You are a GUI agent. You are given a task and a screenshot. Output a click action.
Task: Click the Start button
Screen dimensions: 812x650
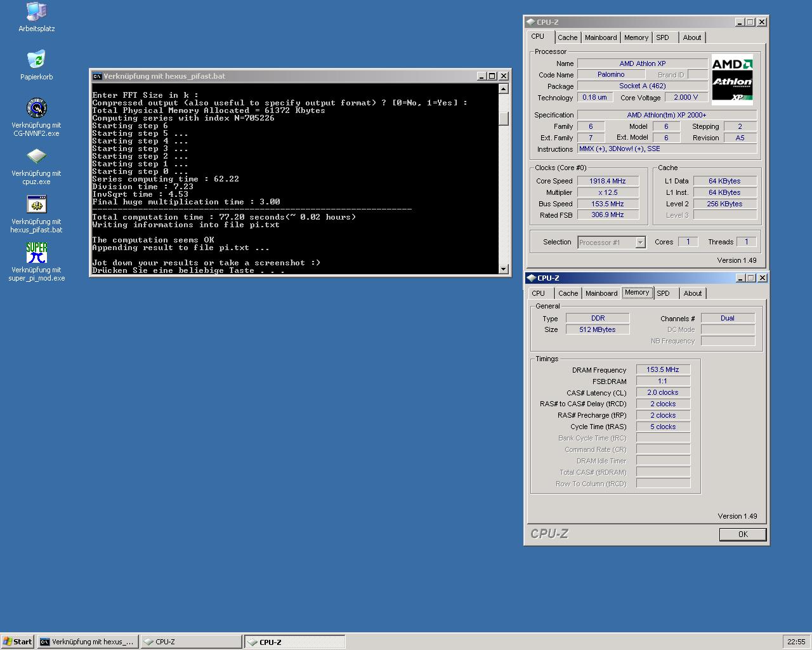(18, 642)
